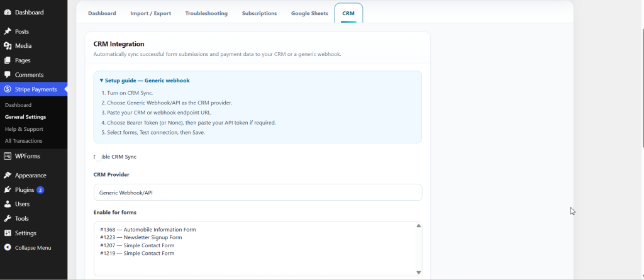The image size is (644, 280).
Task: Collapse the Setup guide disclosure triangle
Action: (x=101, y=81)
